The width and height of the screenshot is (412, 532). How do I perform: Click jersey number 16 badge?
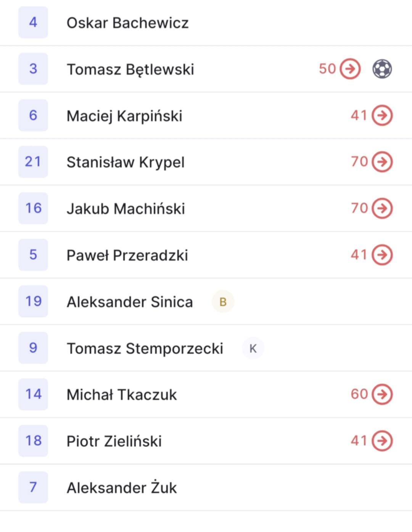33,208
